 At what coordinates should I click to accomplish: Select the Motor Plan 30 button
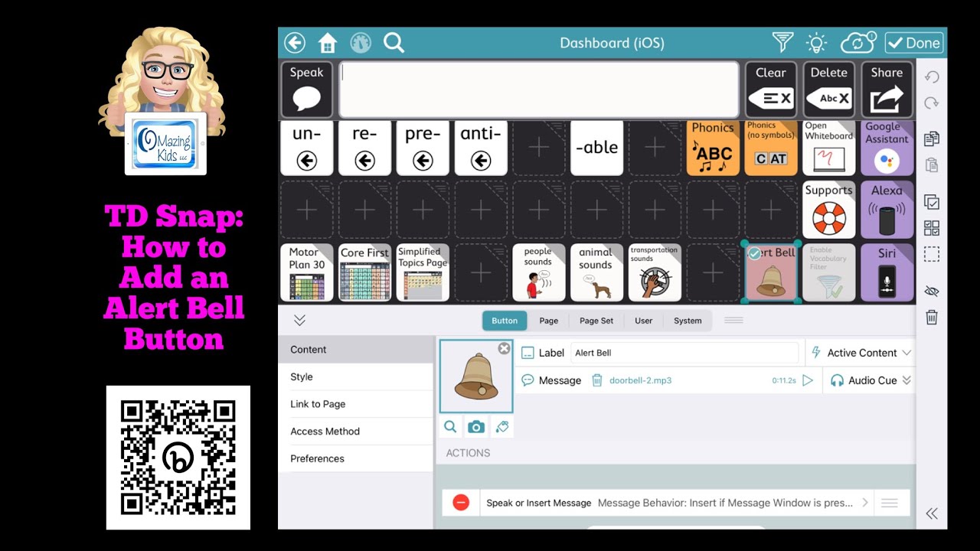tap(307, 272)
